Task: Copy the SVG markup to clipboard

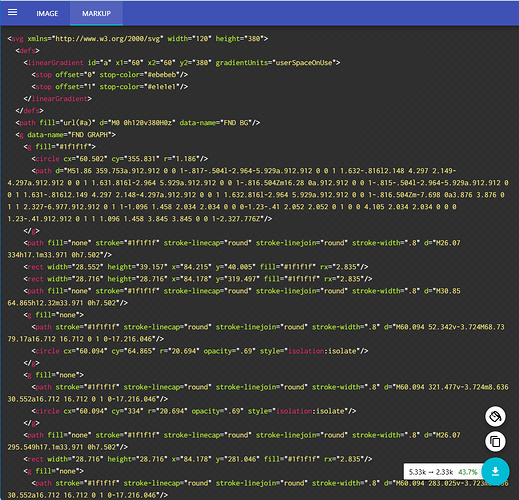Action: (495, 442)
